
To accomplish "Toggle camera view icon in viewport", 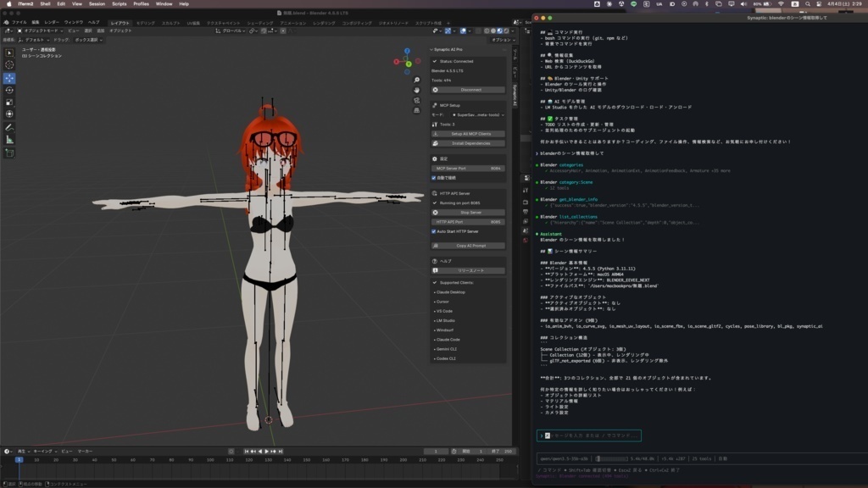I will [416, 99].
